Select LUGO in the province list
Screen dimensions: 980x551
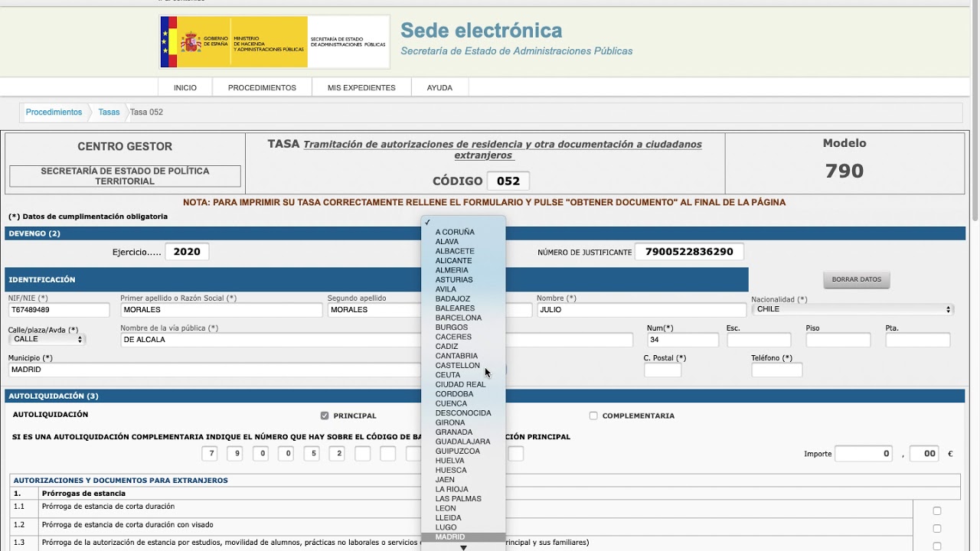click(x=463, y=527)
